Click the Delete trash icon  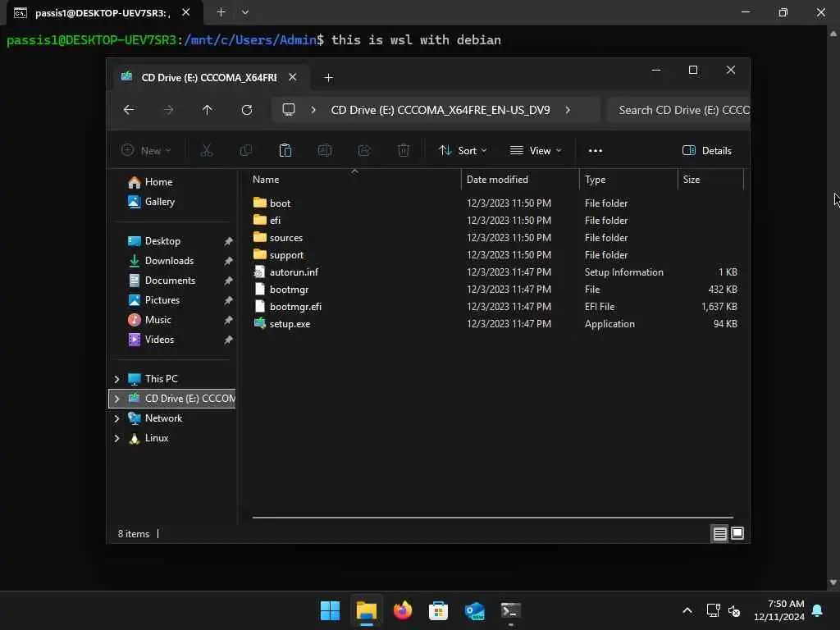tap(404, 151)
